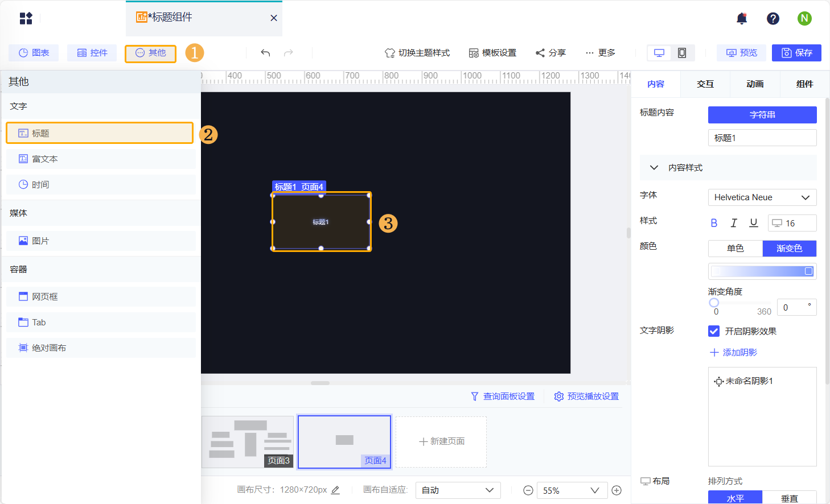Click the font size 16 field
Viewport: 830px width, 504px height.
(792, 223)
